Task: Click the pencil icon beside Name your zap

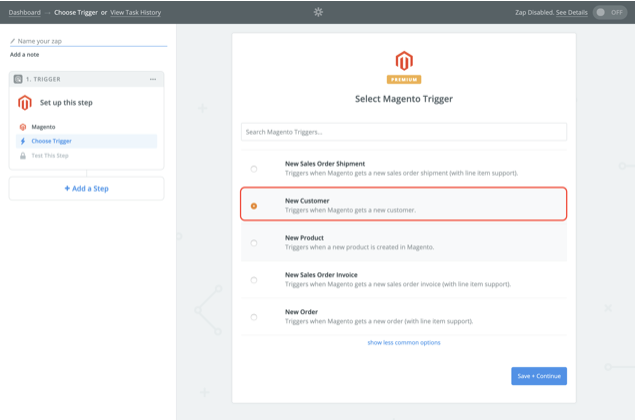Action: tap(13, 41)
